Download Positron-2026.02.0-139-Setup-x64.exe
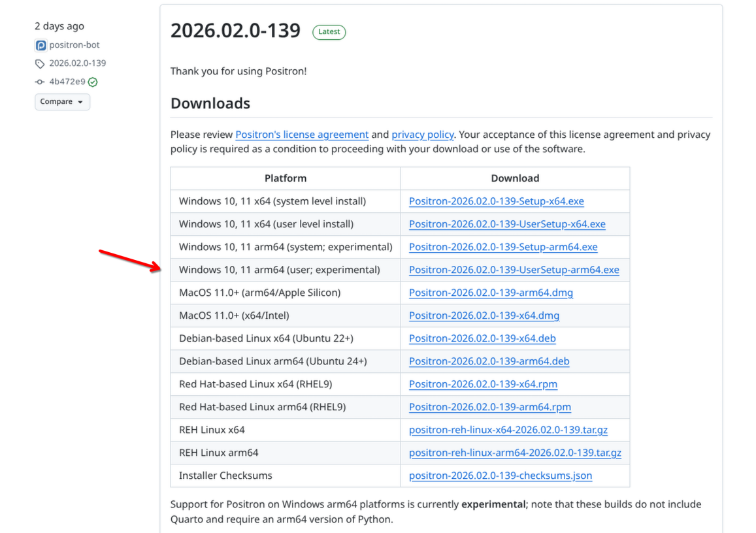The image size is (756, 533). tap(496, 201)
